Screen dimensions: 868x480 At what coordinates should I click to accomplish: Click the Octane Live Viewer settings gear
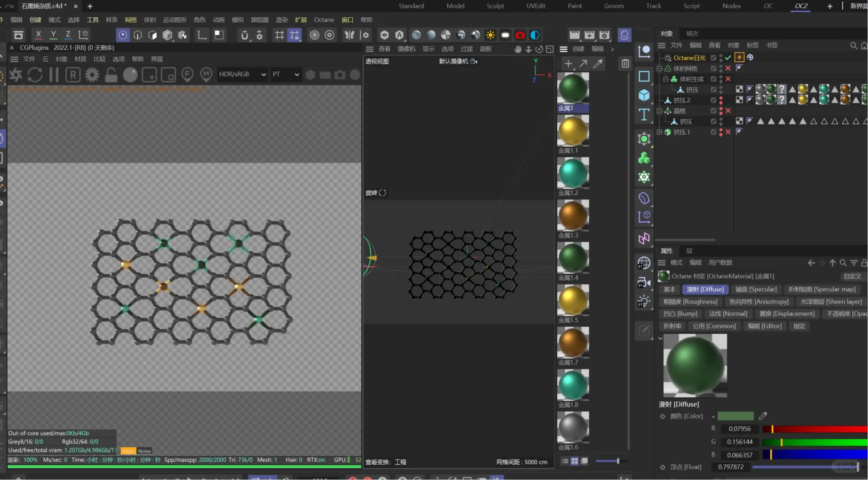click(92, 75)
